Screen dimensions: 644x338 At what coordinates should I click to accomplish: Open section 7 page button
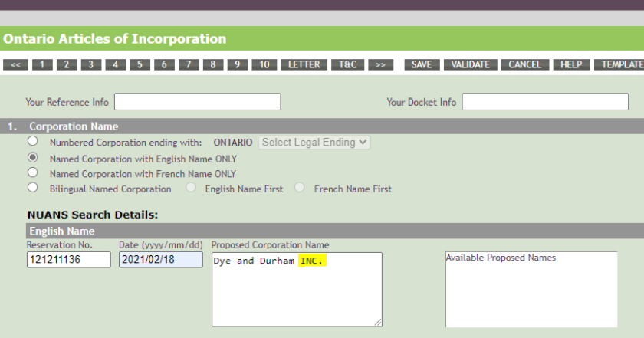pos(189,65)
